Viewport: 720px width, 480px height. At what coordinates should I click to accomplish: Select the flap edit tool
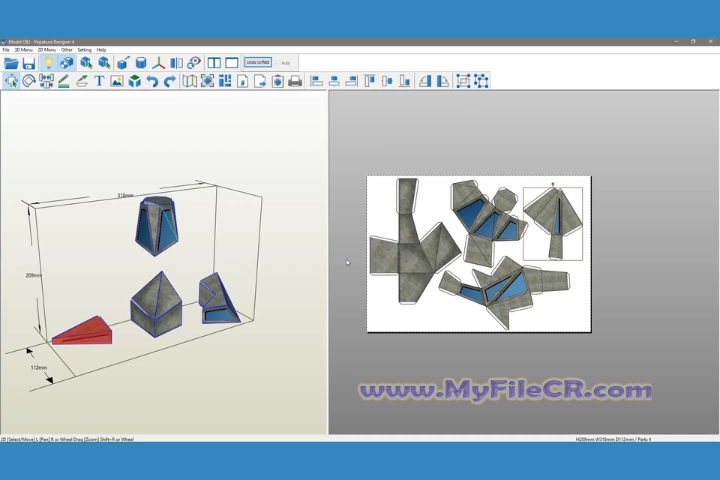(82, 81)
